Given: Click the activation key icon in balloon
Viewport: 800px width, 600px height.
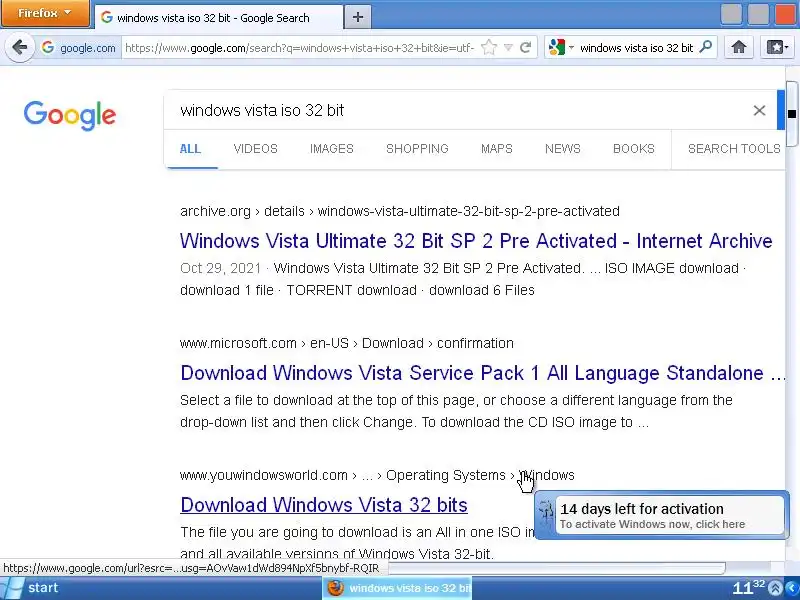Looking at the screenshot, I should (547, 514).
